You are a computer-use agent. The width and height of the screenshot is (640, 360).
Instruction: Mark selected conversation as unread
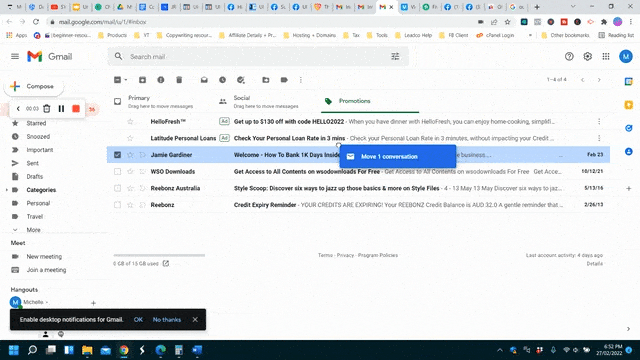point(204,80)
